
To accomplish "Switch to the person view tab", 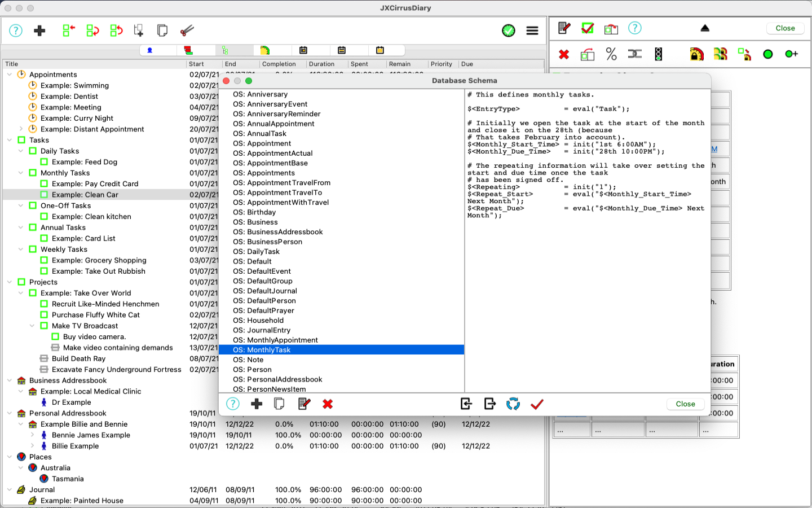I will click(x=150, y=50).
